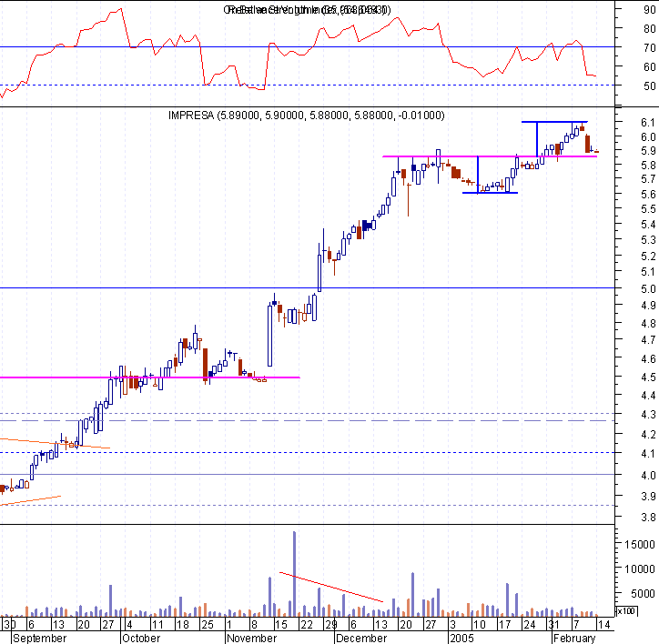Select the dotted blue line at 4.1
Viewport: 659px width, 644px height.
(x=308, y=452)
